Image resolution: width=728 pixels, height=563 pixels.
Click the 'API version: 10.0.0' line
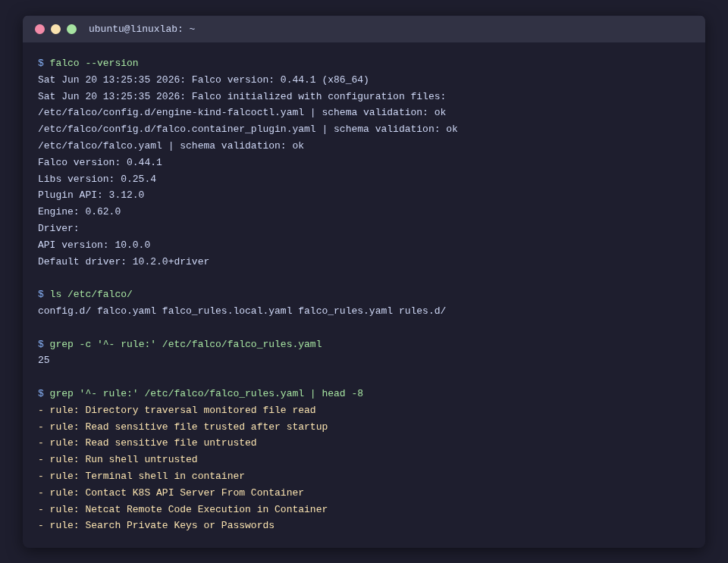pos(94,245)
